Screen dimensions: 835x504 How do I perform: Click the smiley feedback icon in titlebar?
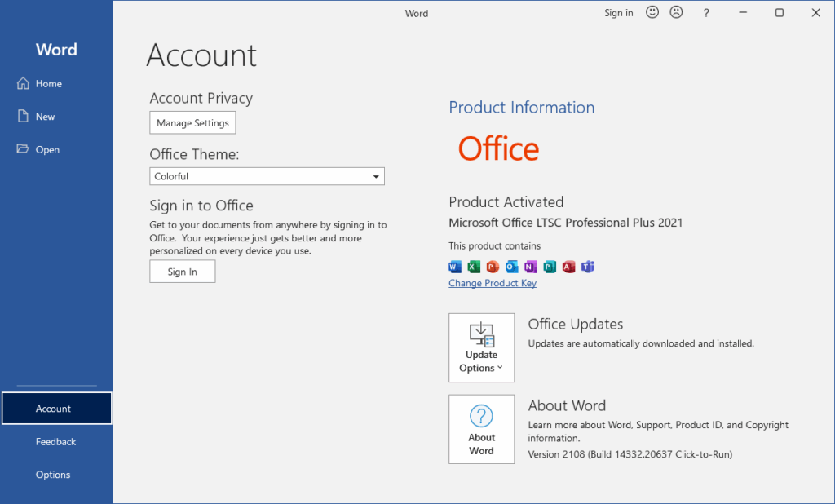[x=652, y=12]
